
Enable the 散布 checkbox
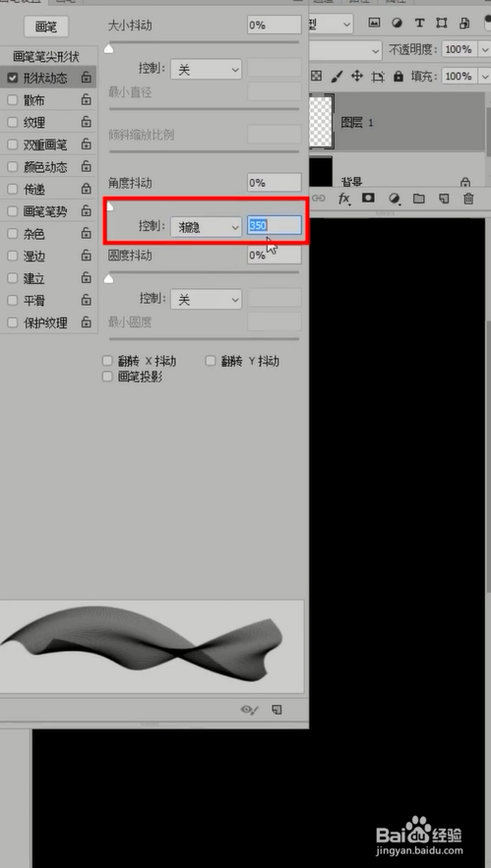[x=12, y=100]
